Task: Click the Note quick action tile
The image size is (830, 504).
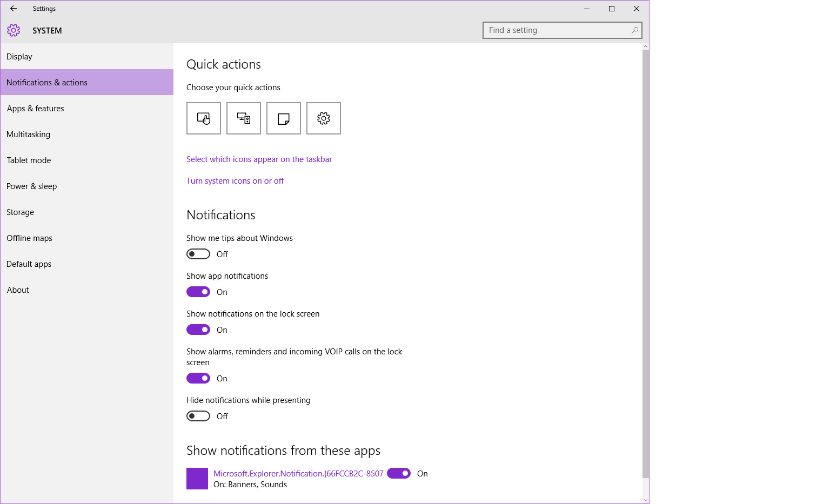Action: pos(284,118)
